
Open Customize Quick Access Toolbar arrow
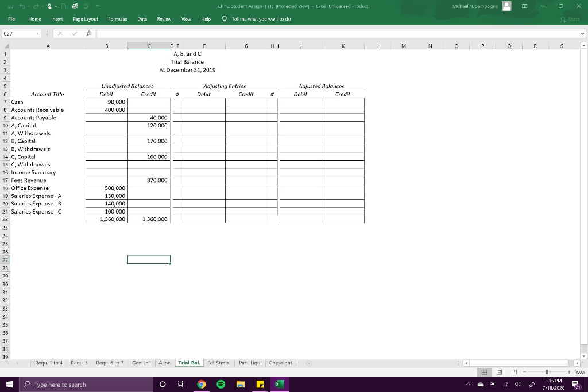[97, 6]
